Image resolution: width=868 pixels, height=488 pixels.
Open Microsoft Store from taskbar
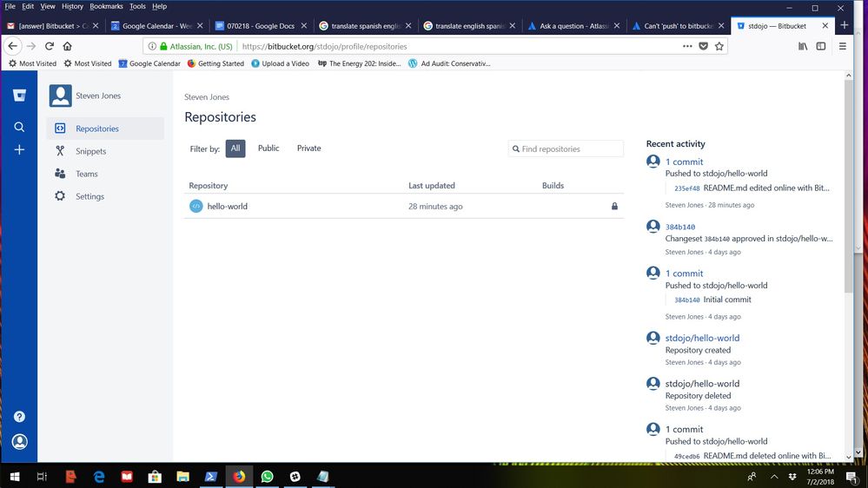click(155, 477)
